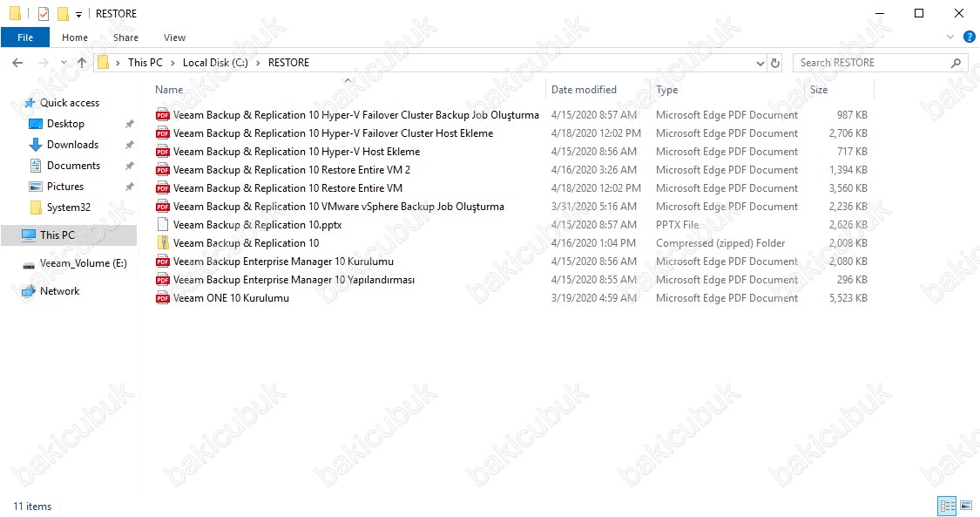Click RESTORE in the address breadcrumb
The width and height of the screenshot is (980, 517).
(x=288, y=63)
